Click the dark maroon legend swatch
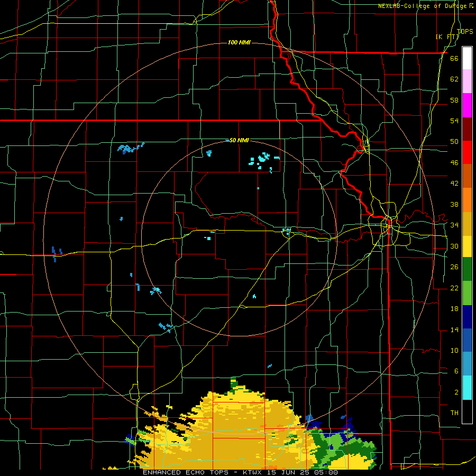Image resolution: width=476 pixels, height=476 pixels. [x=467, y=129]
